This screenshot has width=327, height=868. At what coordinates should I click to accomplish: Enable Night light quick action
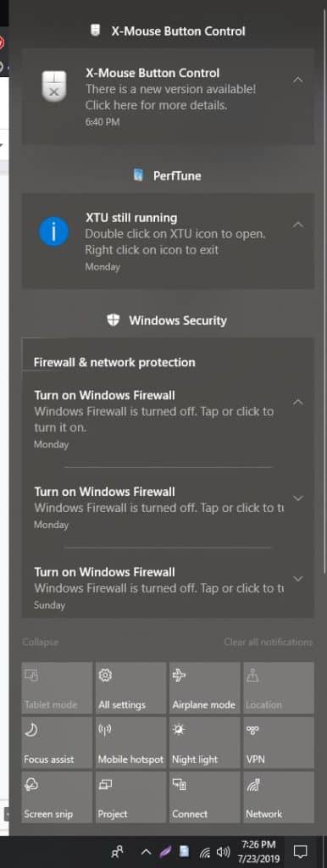[x=205, y=743]
